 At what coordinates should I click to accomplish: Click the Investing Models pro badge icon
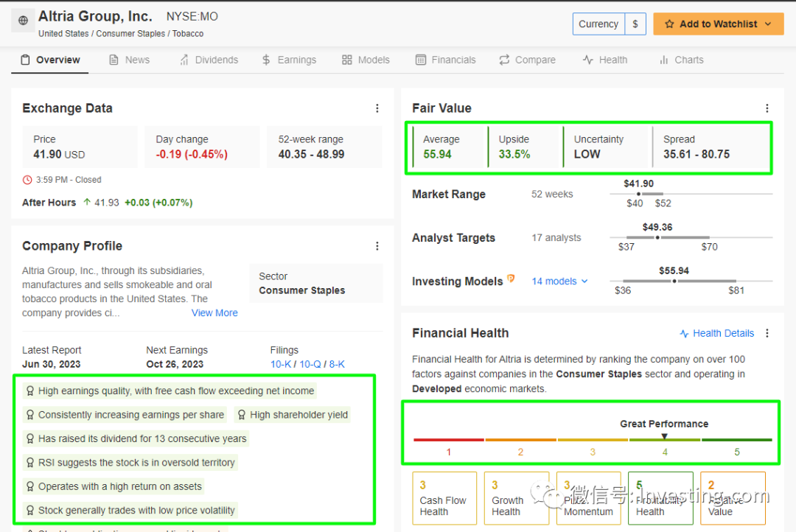pyautogui.click(x=511, y=279)
